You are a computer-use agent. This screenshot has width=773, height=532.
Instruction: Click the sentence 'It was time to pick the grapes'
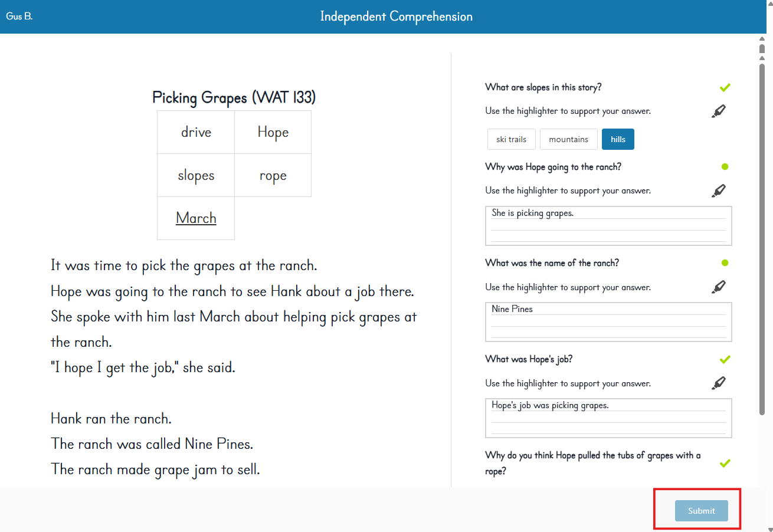click(x=184, y=265)
